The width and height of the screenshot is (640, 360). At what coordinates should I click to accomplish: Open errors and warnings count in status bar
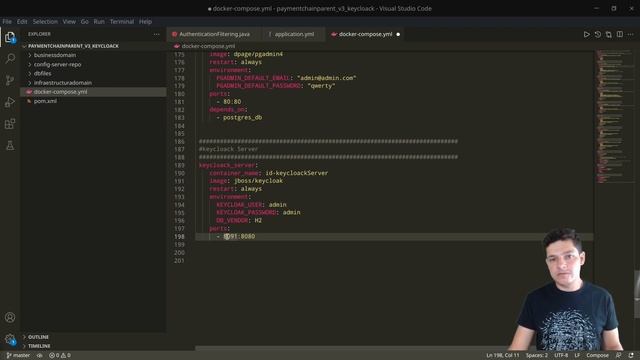60,356
